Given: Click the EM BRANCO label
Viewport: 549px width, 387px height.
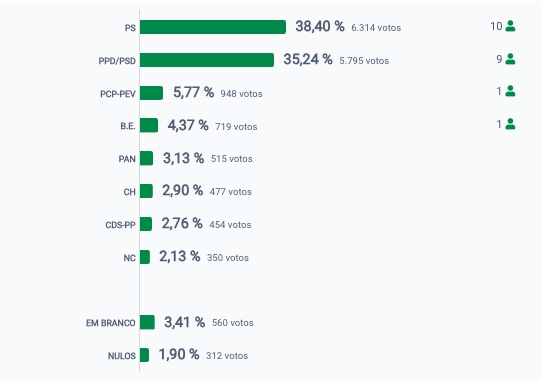Looking at the screenshot, I should (111, 323).
